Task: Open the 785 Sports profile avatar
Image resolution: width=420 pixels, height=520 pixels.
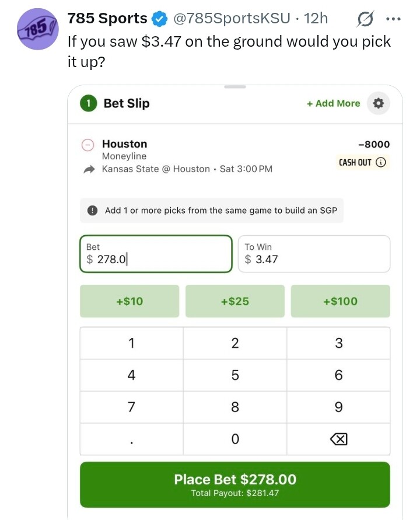Action: [x=38, y=29]
